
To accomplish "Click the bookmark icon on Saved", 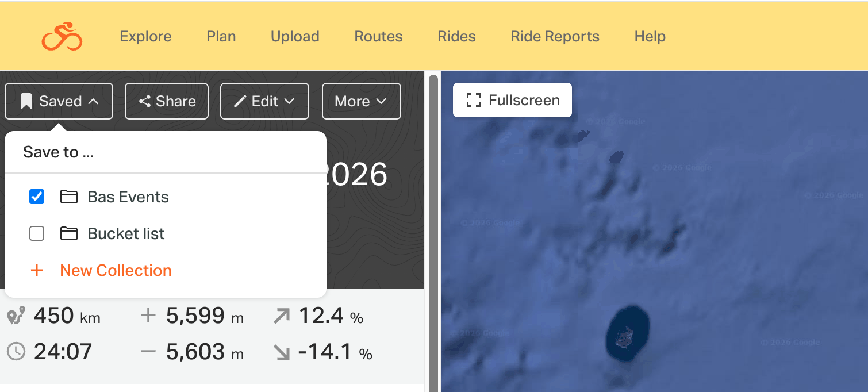I will [x=26, y=102].
